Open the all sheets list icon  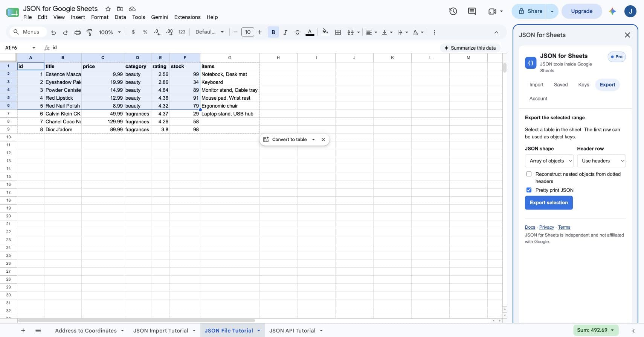pos(38,331)
